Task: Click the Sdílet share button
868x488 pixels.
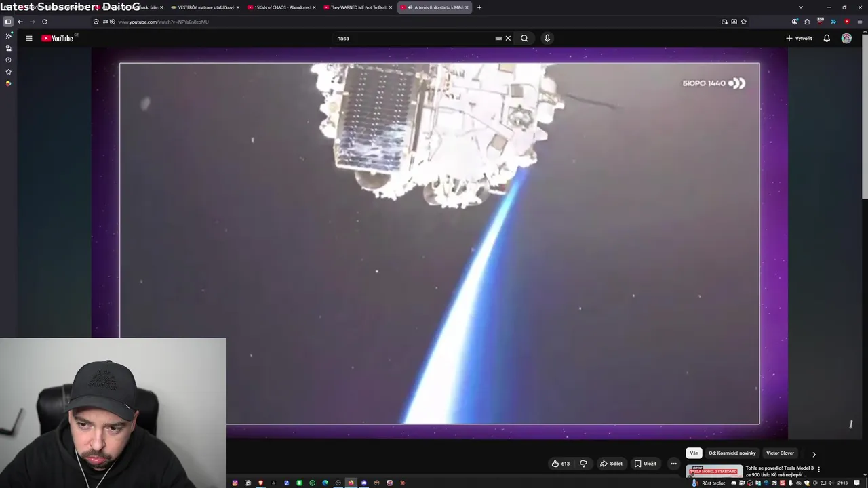Action: (611, 464)
